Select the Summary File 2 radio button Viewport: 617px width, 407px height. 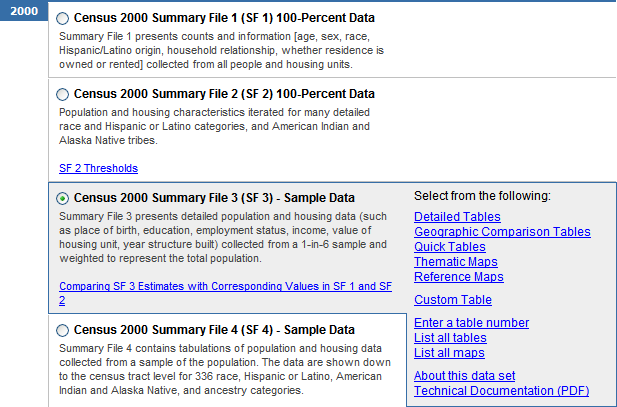point(64,94)
